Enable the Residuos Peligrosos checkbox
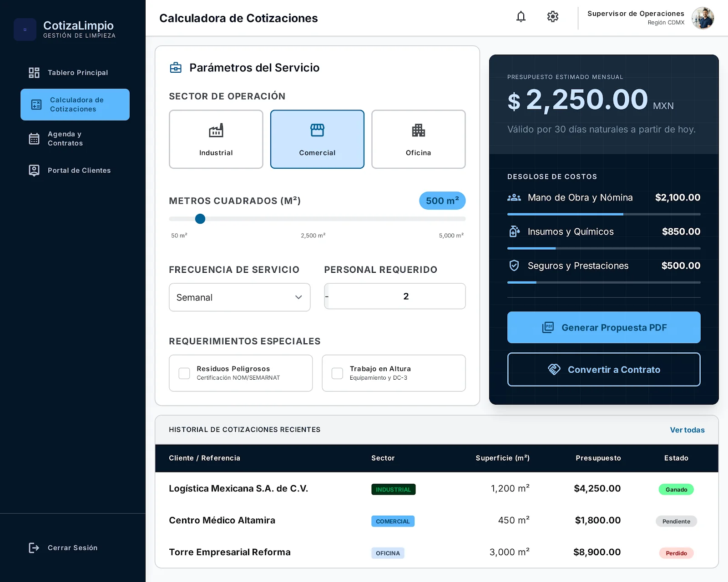Viewport: 728px width, 582px height. [x=184, y=373]
